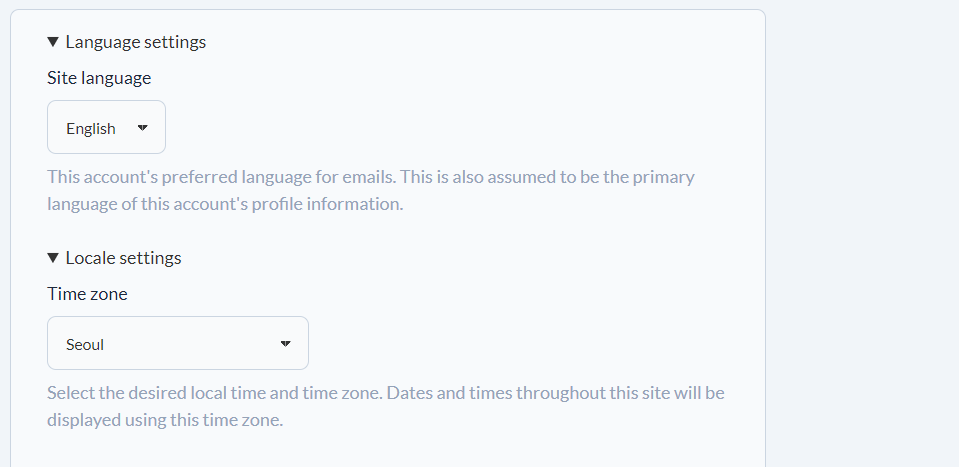Image resolution: width=959 pixels, height=467 pixels.
Task: Click the preferred language for emails description
Action: [x=370, y=177]
